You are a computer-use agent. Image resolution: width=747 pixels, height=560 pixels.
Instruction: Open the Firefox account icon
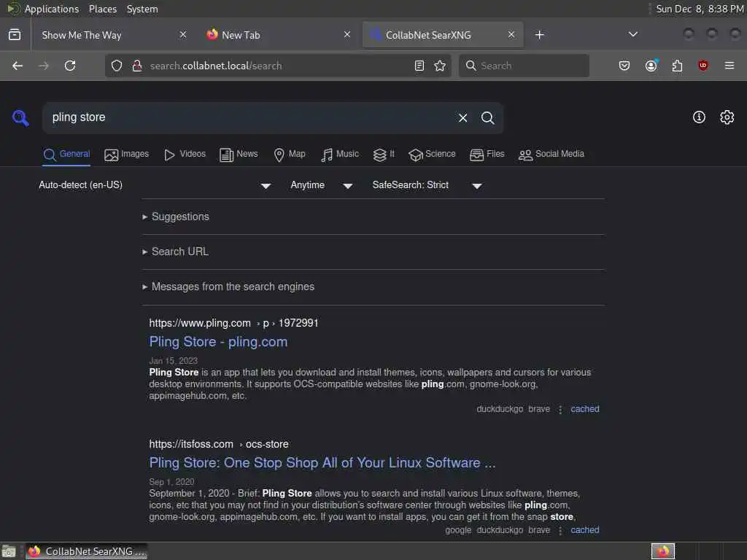click(651, 66)
